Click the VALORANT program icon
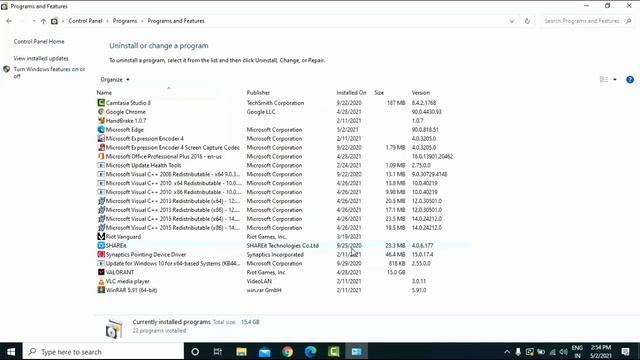 (x=101, y=272)
